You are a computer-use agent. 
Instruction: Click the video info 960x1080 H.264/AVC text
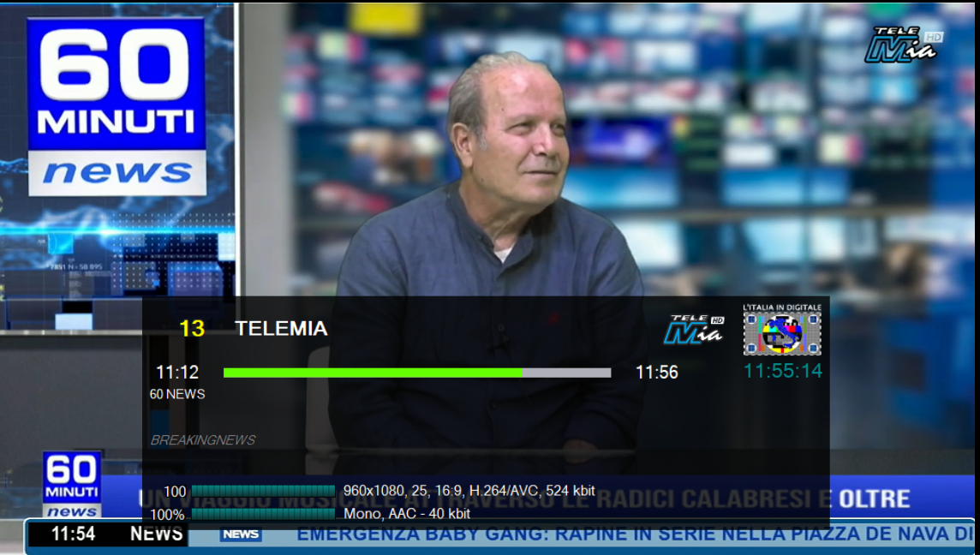tap(469, 492)
